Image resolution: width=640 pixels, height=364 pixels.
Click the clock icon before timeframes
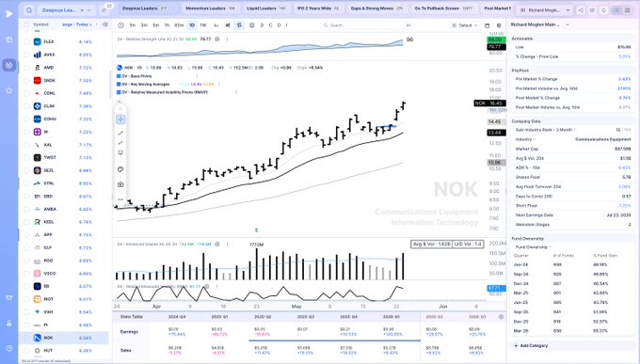pos(120,25)
